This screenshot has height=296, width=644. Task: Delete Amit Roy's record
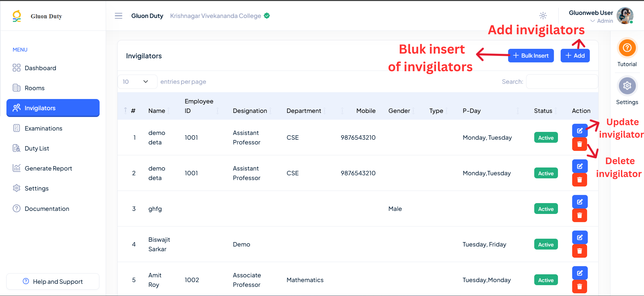coord(580,287)
